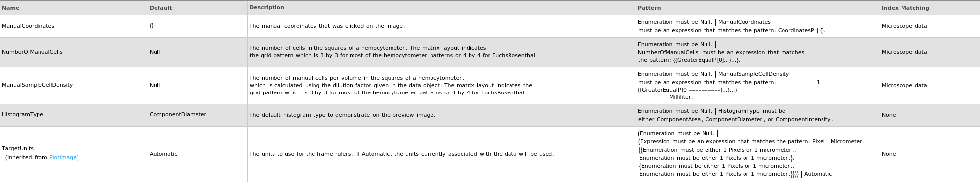980x183 pixels.
Task: Click the ManualCoordinates pattern text
Action: (732, 26)
